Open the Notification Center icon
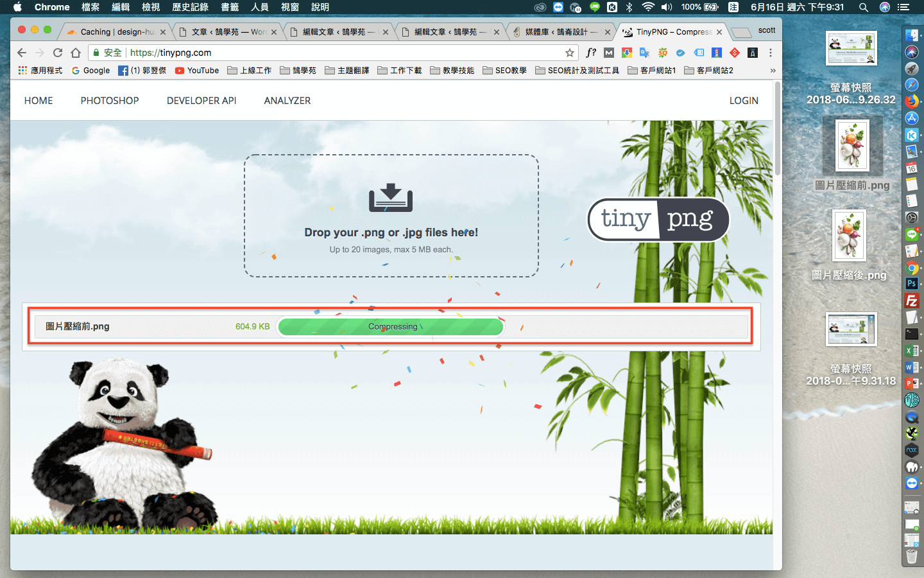This screenshot has height=578, width=924. [x=903, y=7]
